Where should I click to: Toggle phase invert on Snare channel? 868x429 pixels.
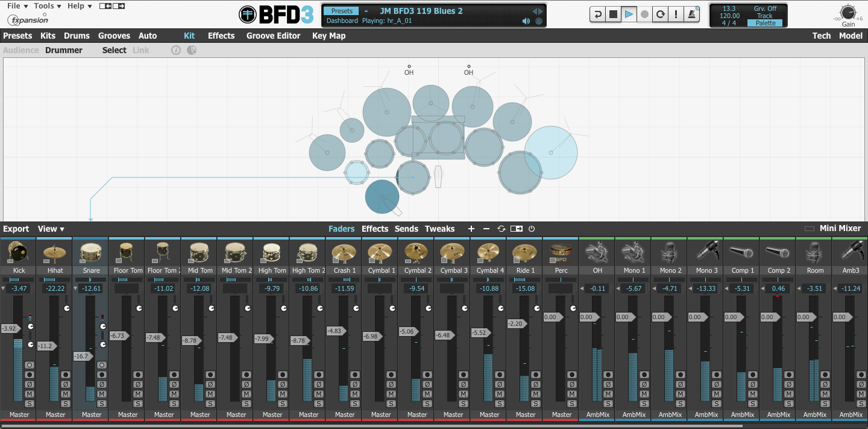pyautogui.click(x=102, y=384)
